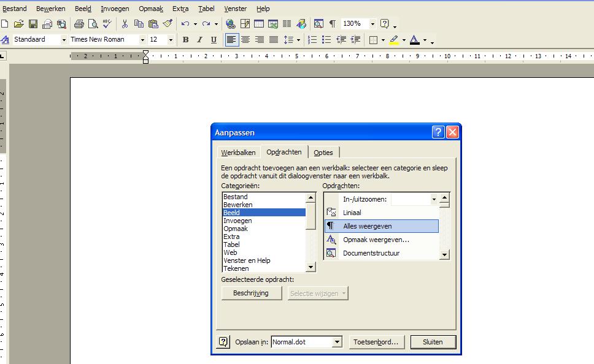Select Opmaak in the Categorieën list
The width and height of the screenshot is (594, 364).
click(x=236, y=229)
